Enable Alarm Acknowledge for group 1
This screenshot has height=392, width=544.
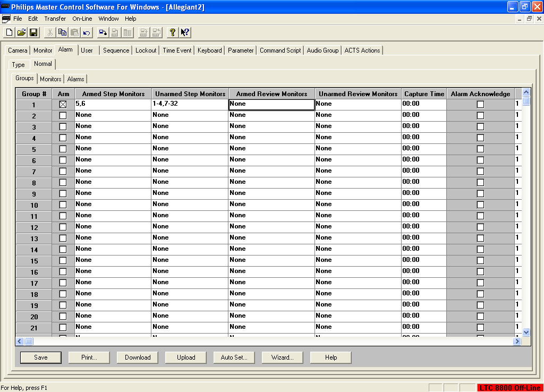(480, 105)
